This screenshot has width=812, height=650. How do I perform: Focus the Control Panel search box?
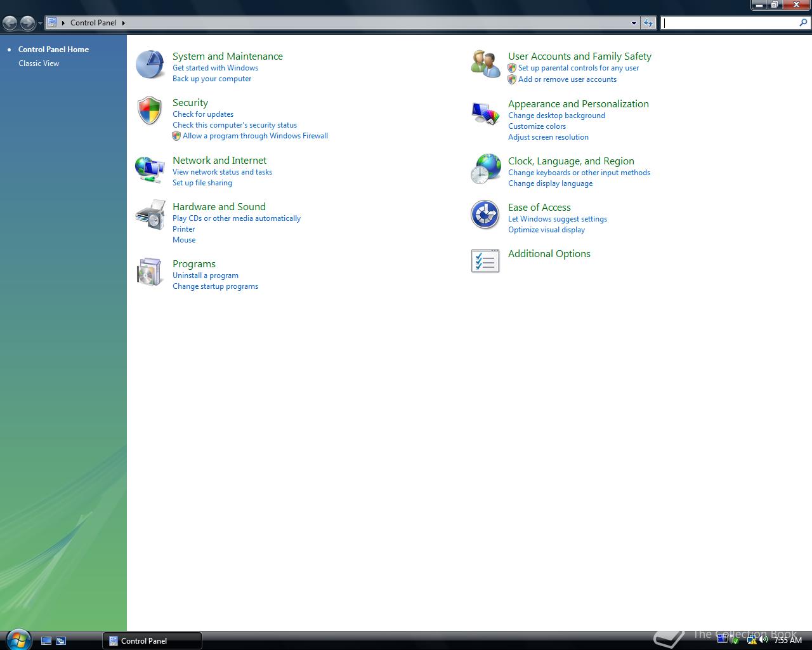coord(730,23)
